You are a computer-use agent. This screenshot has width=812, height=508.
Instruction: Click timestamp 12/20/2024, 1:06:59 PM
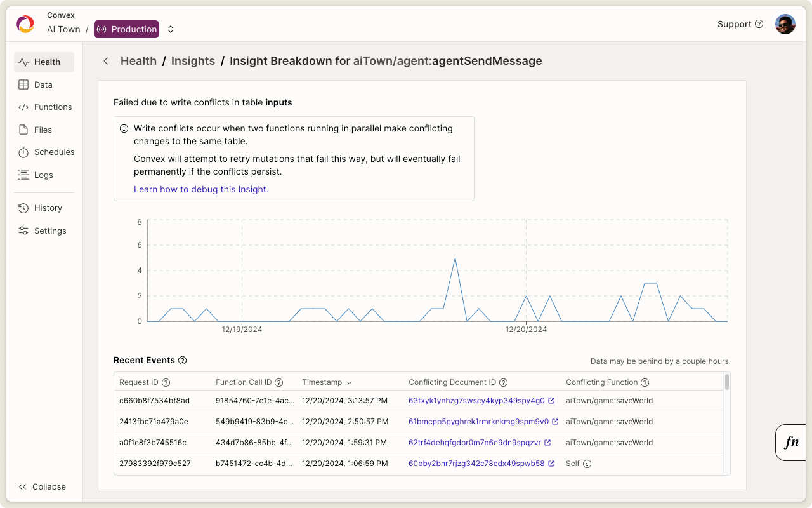(x=345, y=464)
